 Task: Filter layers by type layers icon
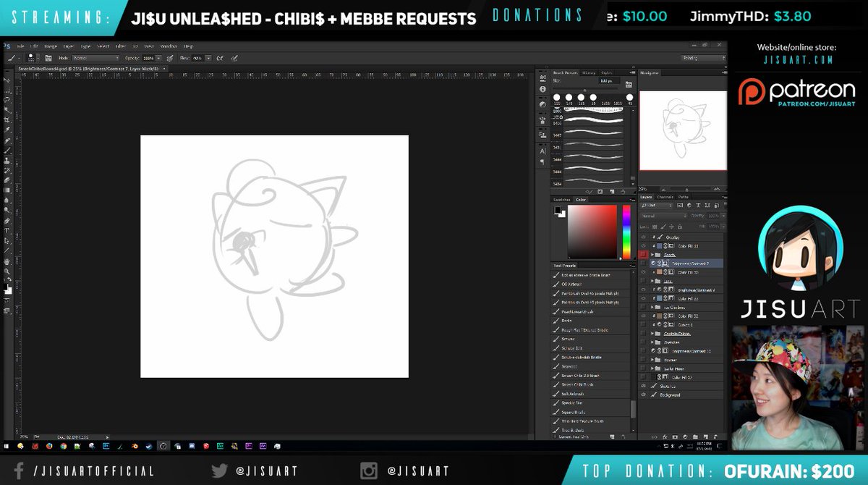click(698, 205)
